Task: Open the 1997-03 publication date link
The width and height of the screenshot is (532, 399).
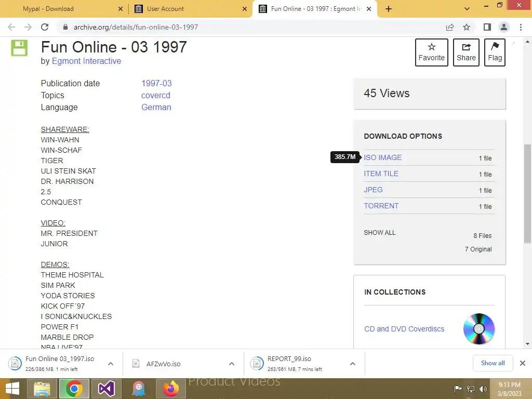Action: pos(156,84)
